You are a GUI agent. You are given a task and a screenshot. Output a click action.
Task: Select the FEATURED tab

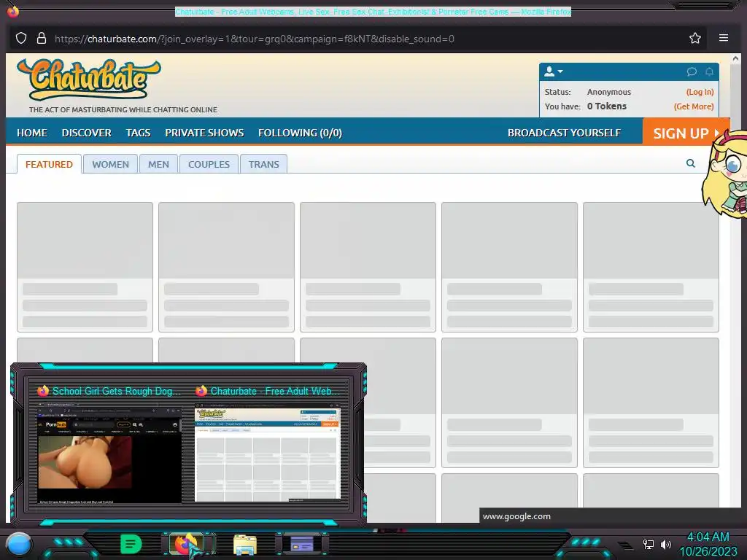tap(49, 164)
